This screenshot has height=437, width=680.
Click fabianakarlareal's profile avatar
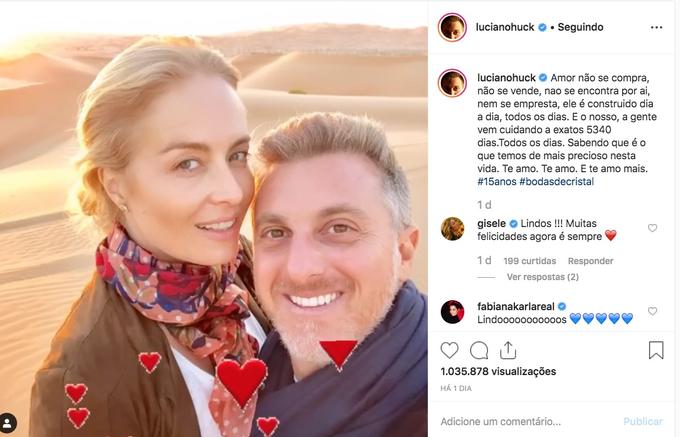pos(452,312)
